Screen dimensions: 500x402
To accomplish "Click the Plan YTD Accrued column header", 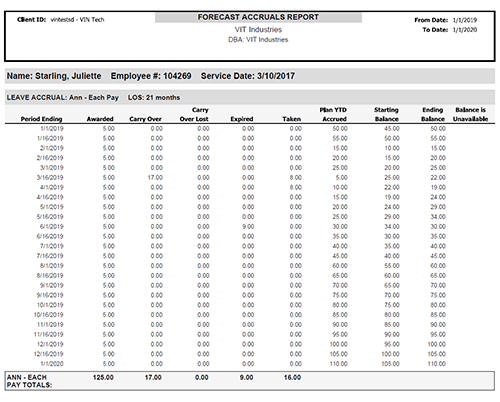I will (333, 114).
